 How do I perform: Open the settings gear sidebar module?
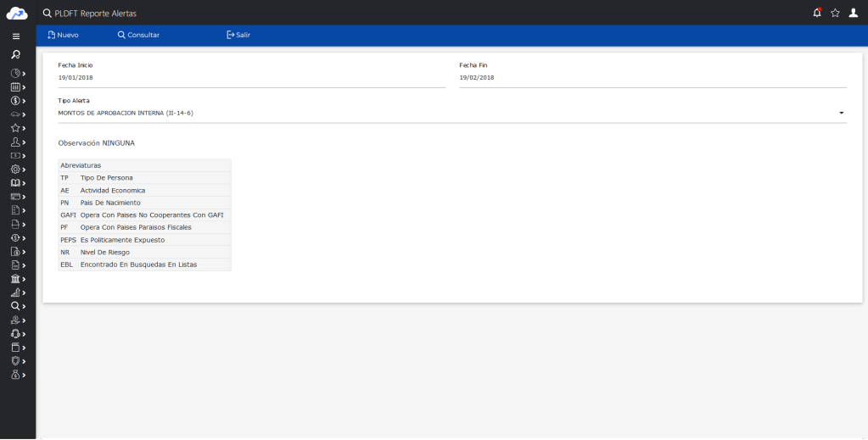[15, 169]
